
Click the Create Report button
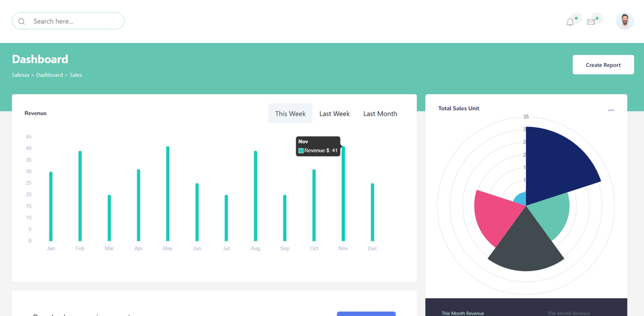point(603,65)
